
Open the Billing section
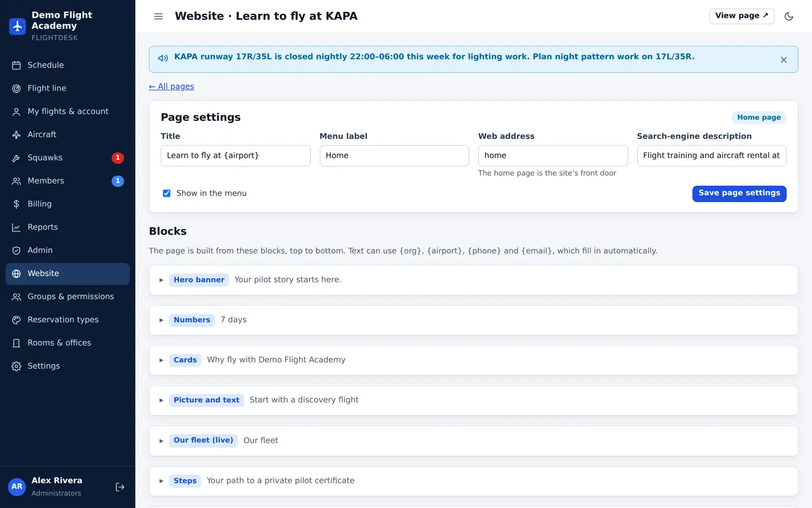click(x=67, y=204)
